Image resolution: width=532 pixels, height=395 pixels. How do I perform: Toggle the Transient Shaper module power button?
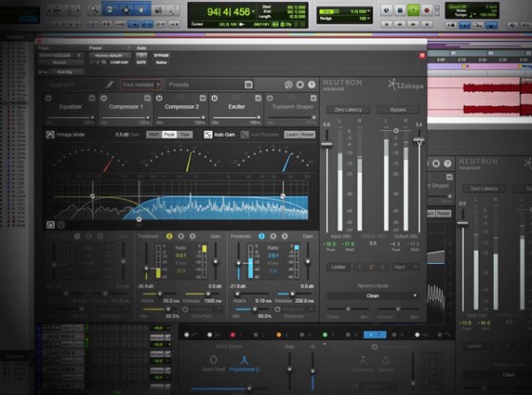(270, 98)
